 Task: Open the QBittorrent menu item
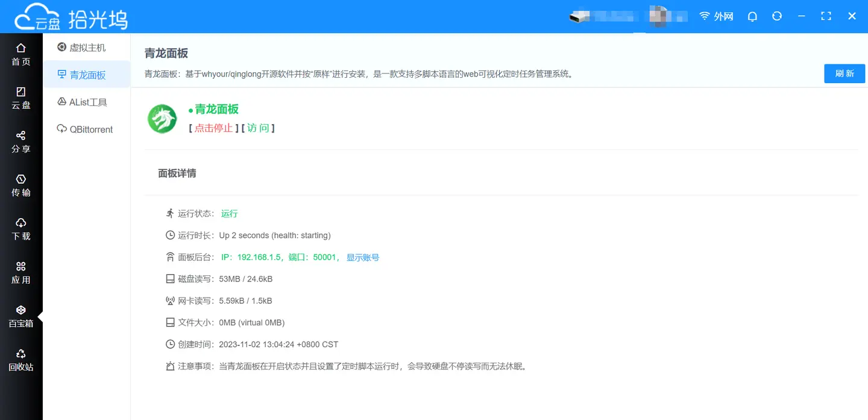click(87, 129)
